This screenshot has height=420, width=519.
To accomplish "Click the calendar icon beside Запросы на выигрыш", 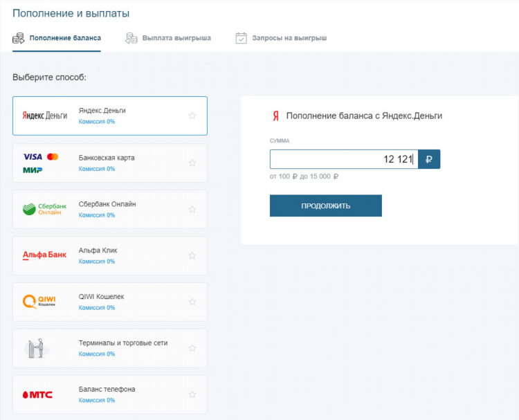I will coord(241,38).
